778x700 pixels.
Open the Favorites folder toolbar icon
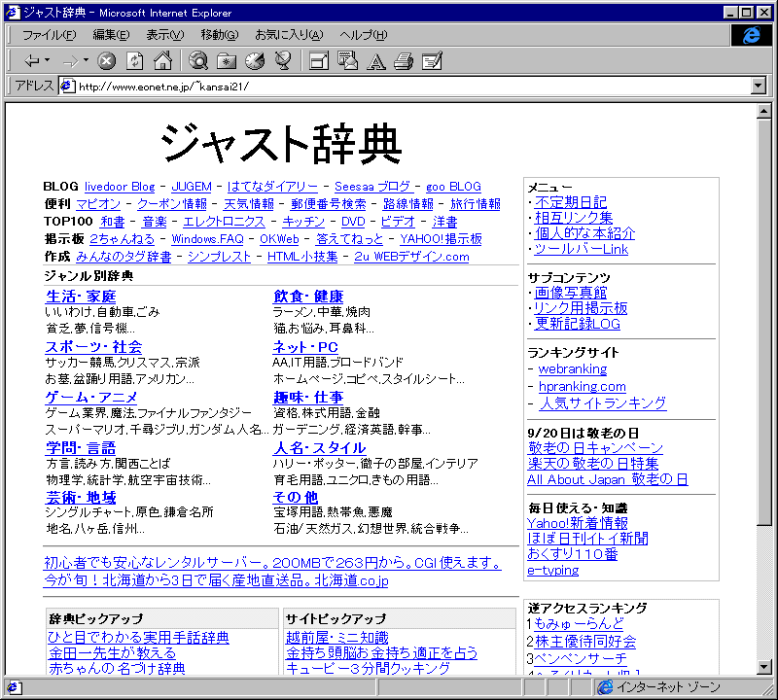click(227, 61)
